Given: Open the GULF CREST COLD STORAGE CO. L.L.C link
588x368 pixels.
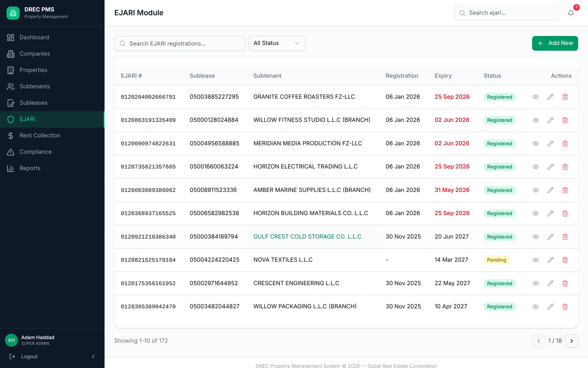Looking at the screenshot, I should [307, 236].
